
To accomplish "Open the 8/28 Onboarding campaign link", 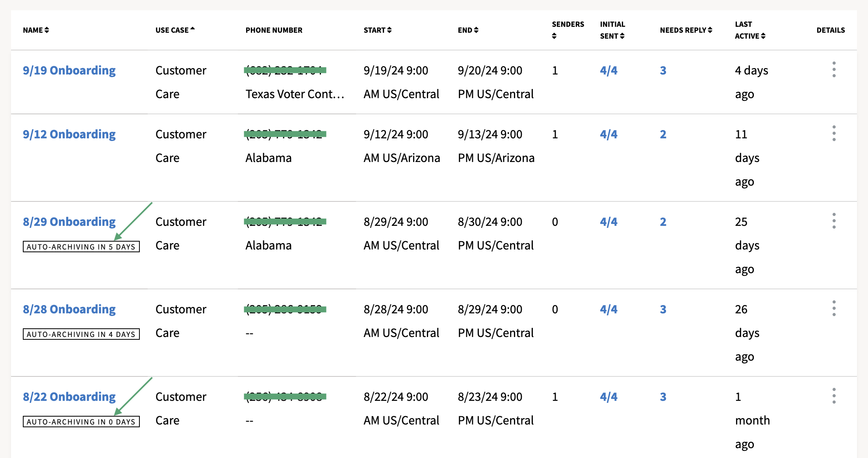I will [69, 309].
